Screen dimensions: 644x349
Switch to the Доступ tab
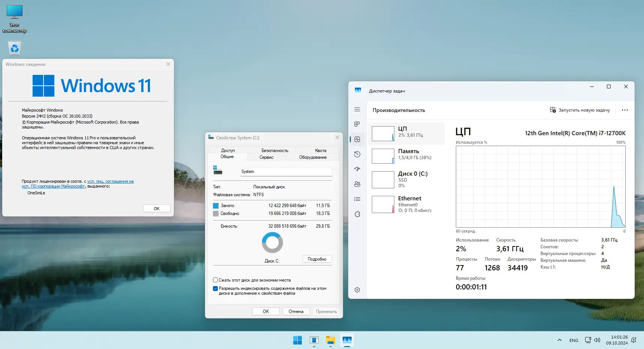coord(228,151)
